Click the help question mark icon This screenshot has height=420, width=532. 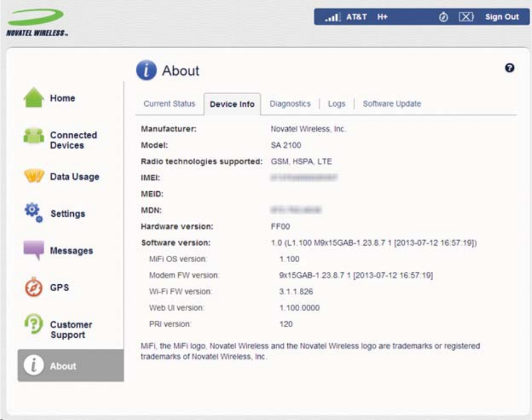509,68
